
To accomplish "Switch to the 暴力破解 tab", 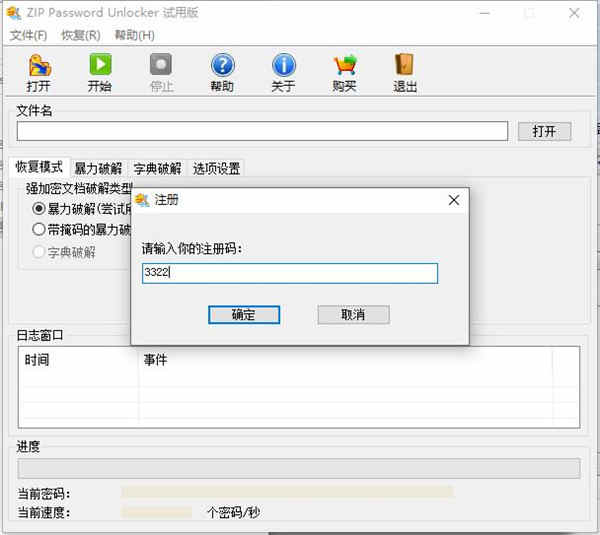I will point(98,168).
